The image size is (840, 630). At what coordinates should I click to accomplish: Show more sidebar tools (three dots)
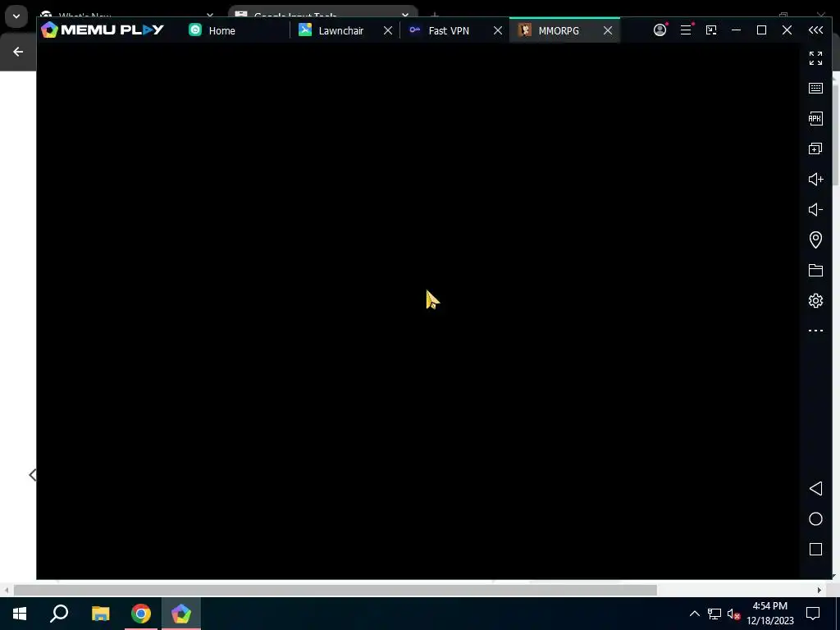[815, 331]
